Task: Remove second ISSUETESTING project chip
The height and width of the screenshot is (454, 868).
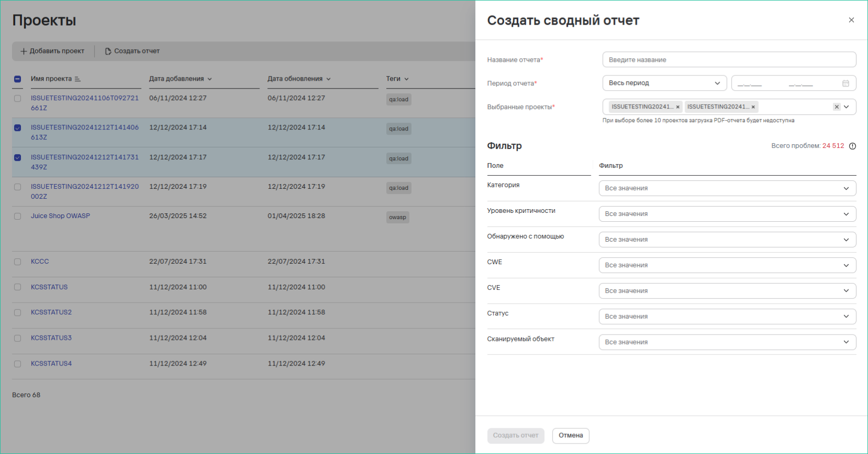Action: pyautogui.click(x=753, y=107)
